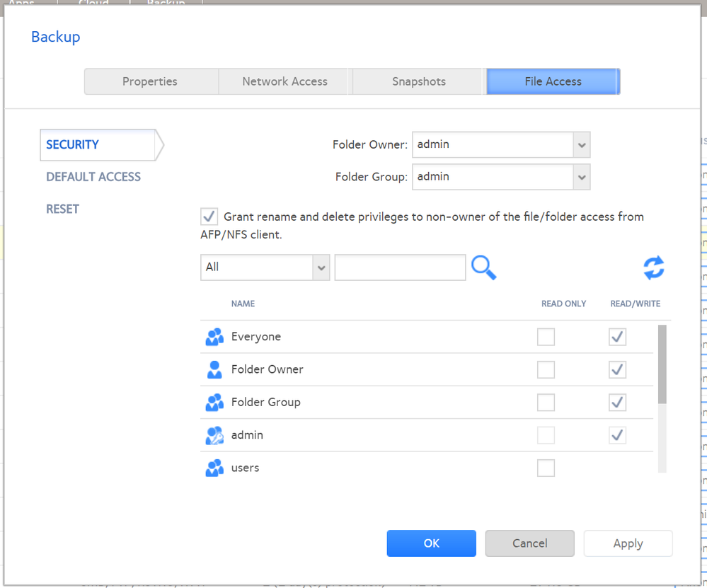Check Read Only for Folder Owner

click(546, 370)
